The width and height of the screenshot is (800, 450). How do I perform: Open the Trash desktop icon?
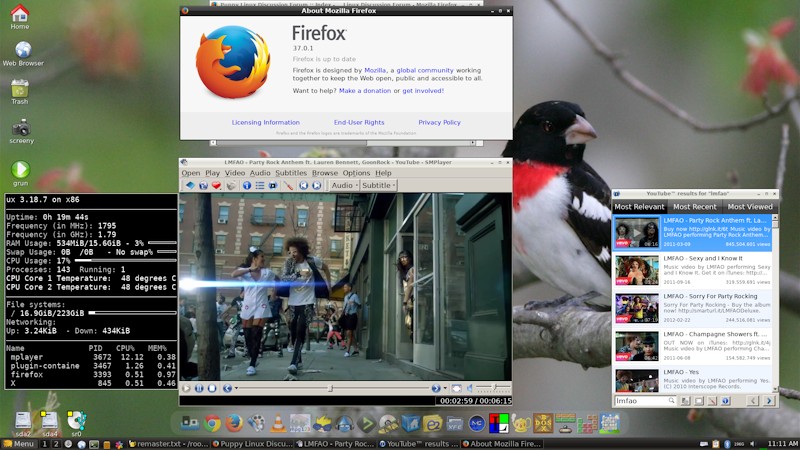pos(20,92)
